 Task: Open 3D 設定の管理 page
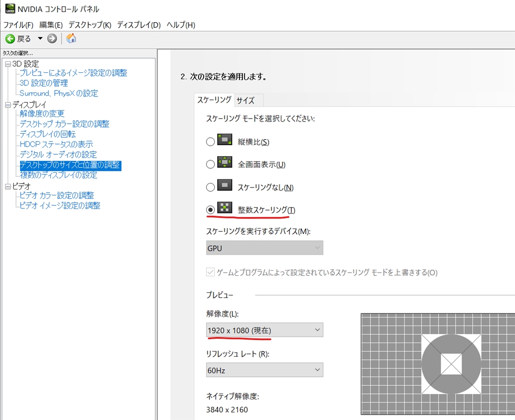coord(44,83)
